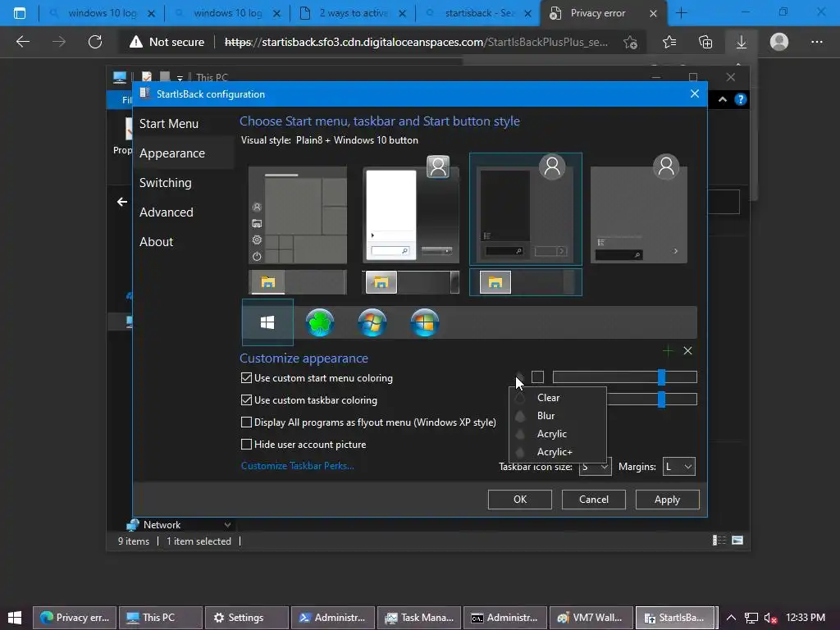Add this page to favorites star icon
Screen dimensions: 840x630
[631, 42]
